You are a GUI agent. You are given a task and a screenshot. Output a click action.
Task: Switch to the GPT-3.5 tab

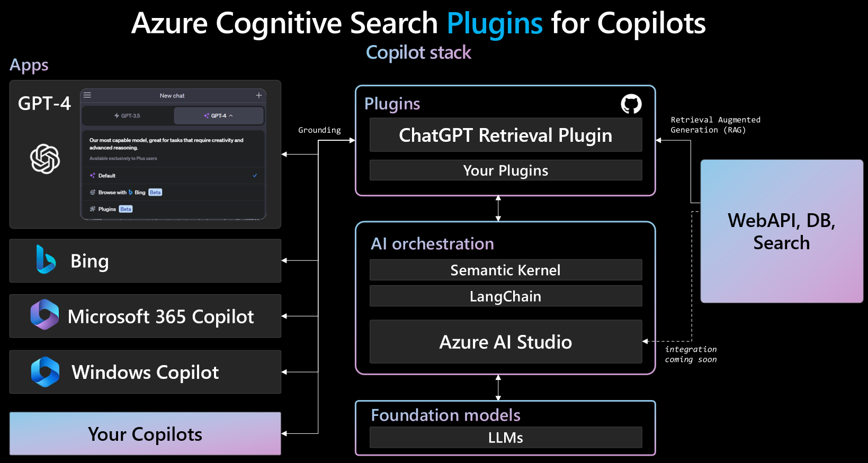[x=128, y=115]
